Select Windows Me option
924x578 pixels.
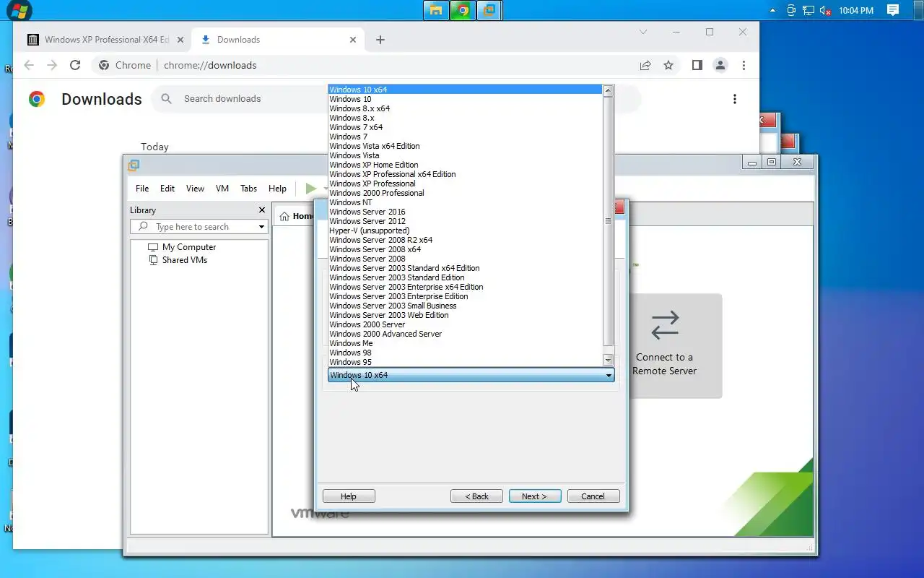pos(466,343)
